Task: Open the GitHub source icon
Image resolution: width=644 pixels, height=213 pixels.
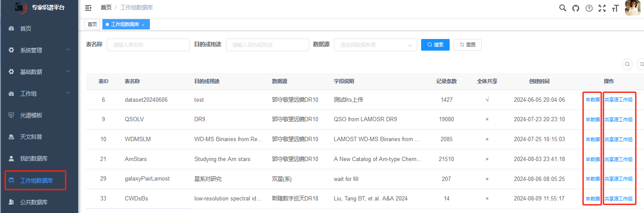Action: point(575,8)
